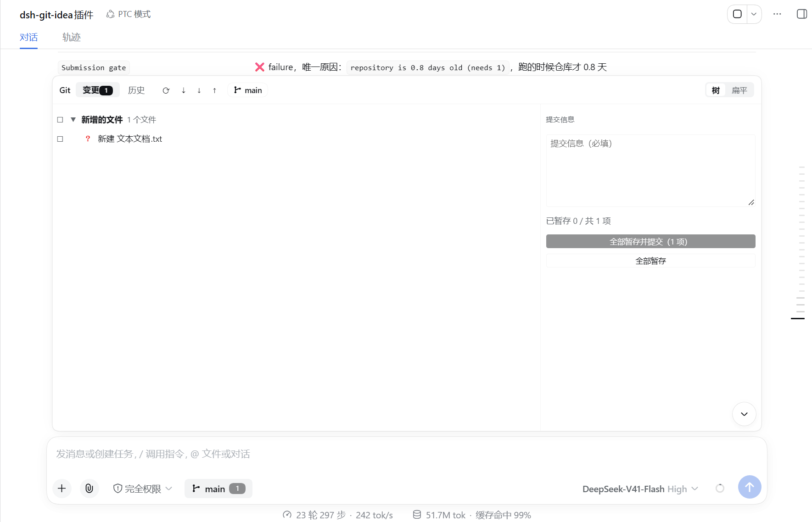Open the main branch chip in composer
The width and height of the screenshot is (812, 522).
[218, 489]
